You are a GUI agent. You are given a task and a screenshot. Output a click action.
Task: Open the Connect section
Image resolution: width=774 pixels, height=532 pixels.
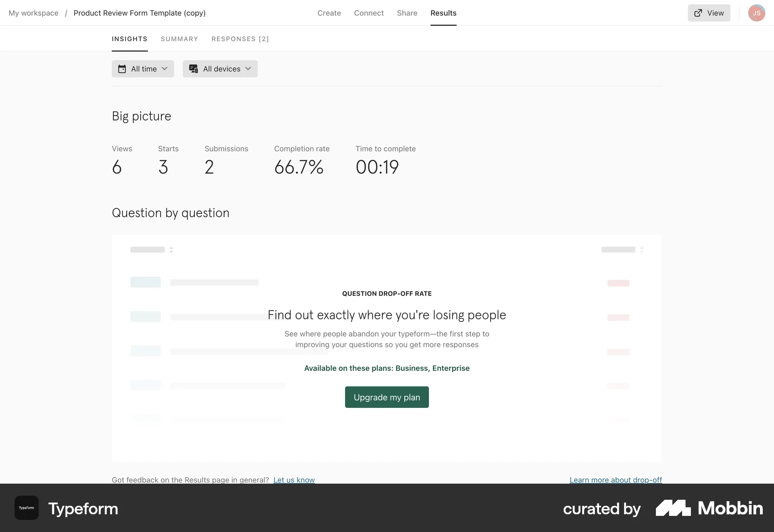click(369, 13)
